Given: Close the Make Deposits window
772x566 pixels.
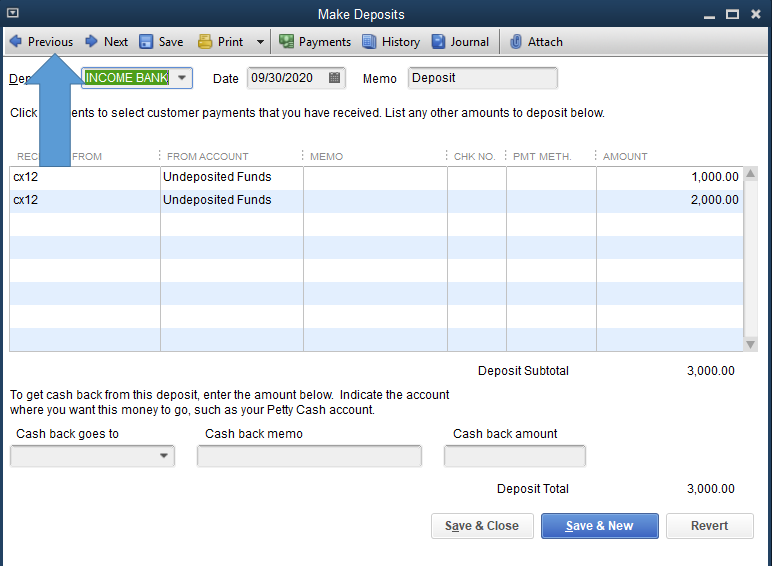Looking at the screenshot, I should (x=756, y=14).
